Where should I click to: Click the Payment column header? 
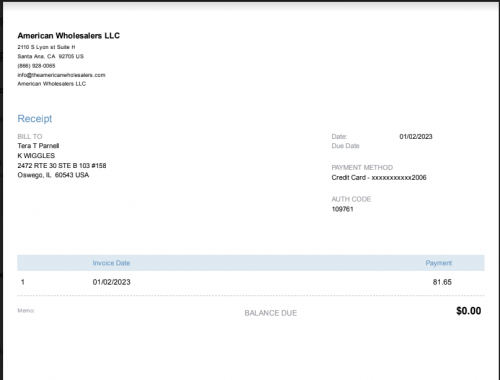coord(439,263)
